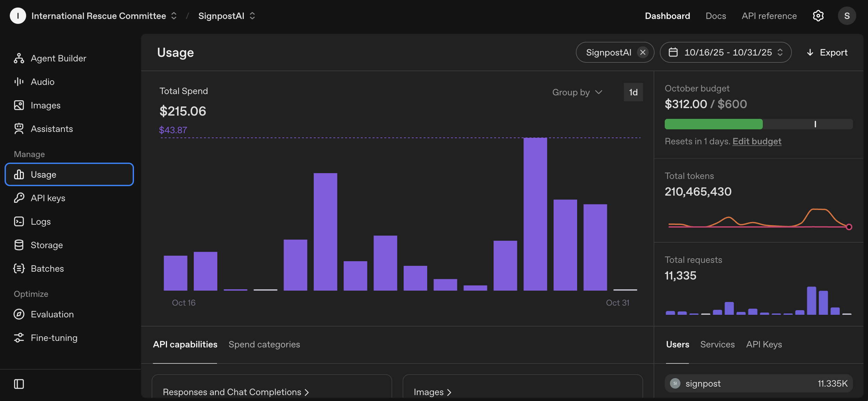Click the Edit budget link
The width and height of the screenshot is (868, 401).
[757, 141]
